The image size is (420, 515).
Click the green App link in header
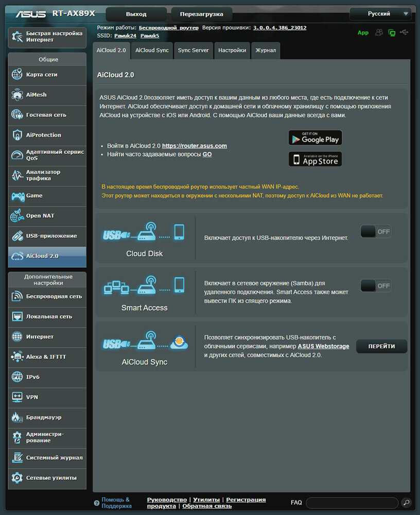(363, 32)
